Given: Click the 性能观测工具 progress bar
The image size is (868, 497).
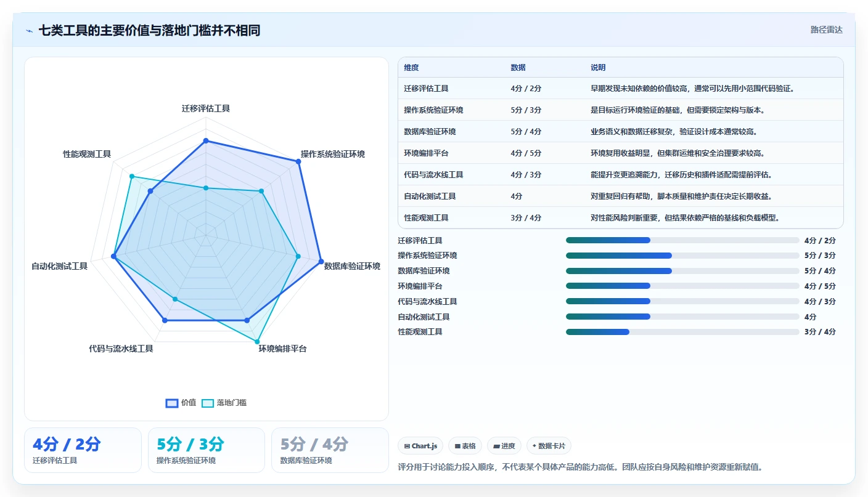Looking at the screenshot, I should coord(682,331).
